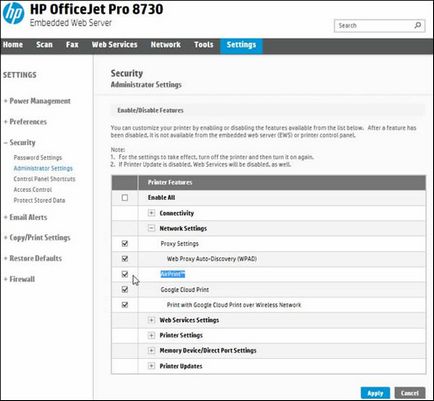434x401 pixels.
Task: Collapse Network Settings with the minus icon
Action: tap(151, 228)
